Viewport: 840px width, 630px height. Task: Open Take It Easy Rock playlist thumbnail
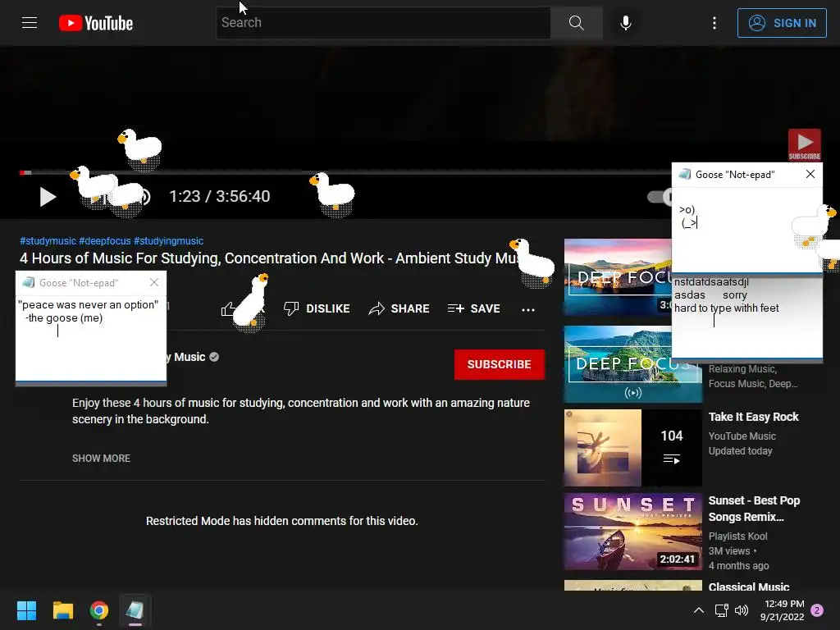pos(632,448)
